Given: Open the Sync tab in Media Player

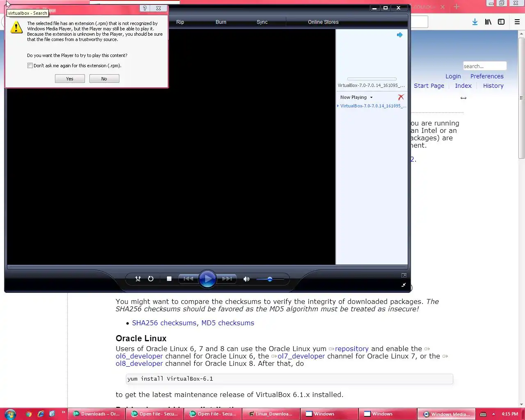Looking at the screenshot, I should point(262,22).
